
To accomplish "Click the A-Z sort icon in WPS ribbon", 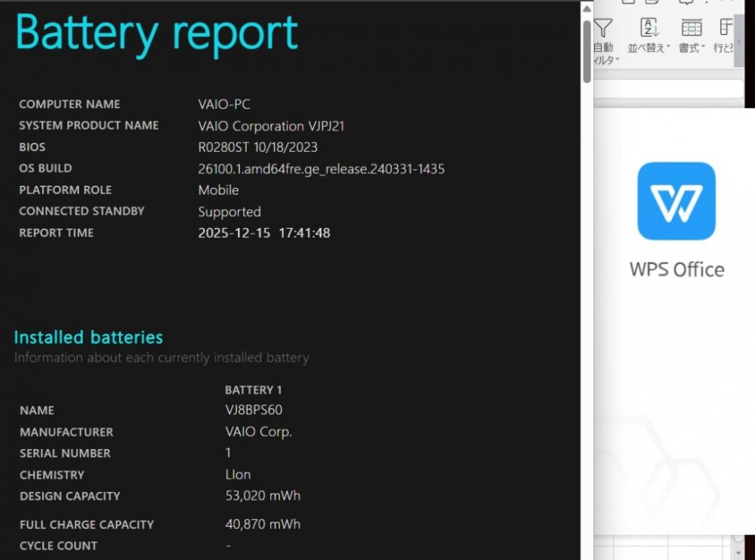I will click(649, 28).
